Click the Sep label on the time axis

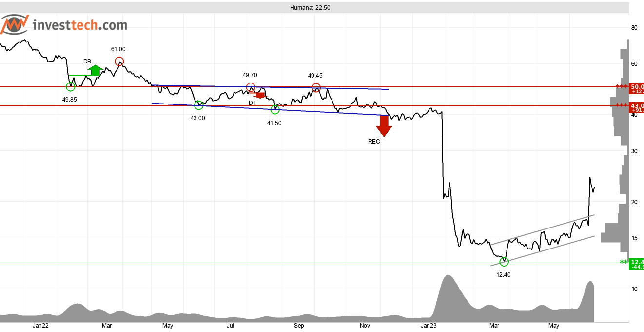coord(299,326)
